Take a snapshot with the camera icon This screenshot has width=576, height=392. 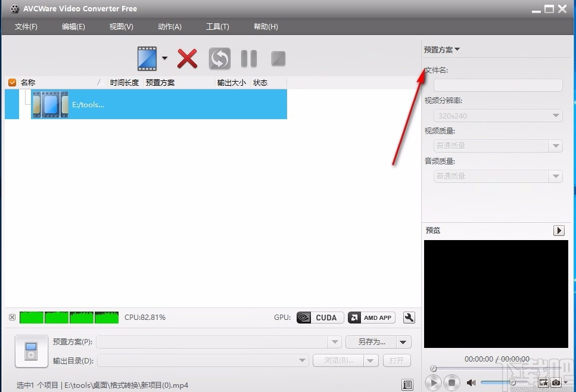[x=557, y=383]
